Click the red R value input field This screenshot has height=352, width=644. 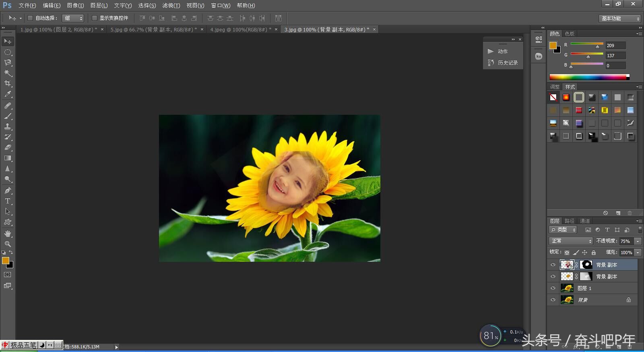pyautogui.click(x=615, y=46)
